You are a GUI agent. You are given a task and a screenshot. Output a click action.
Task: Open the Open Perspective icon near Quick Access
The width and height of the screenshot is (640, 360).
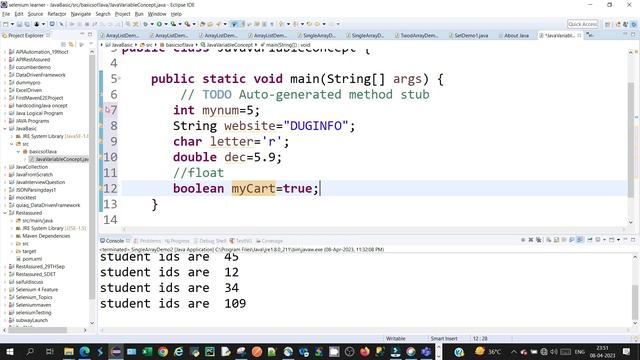coord(608,24)
